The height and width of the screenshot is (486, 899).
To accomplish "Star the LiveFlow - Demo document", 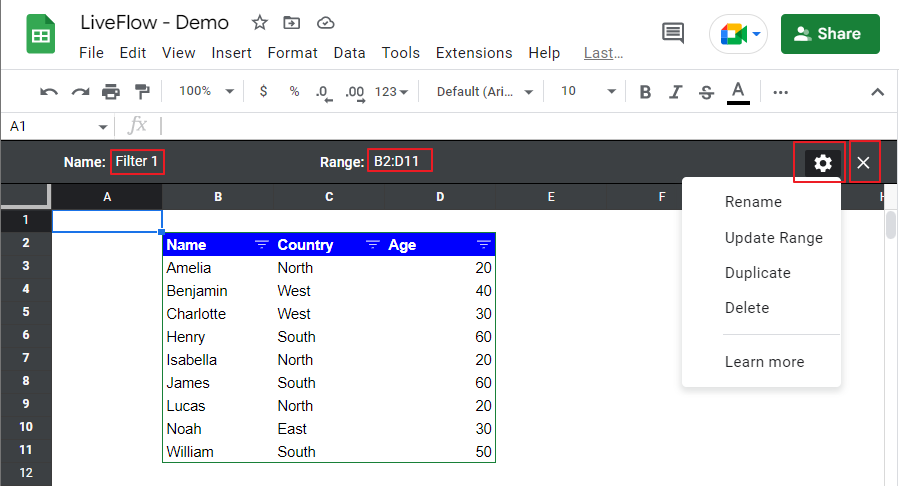I will pyautogui.click(x=260, y=23).
